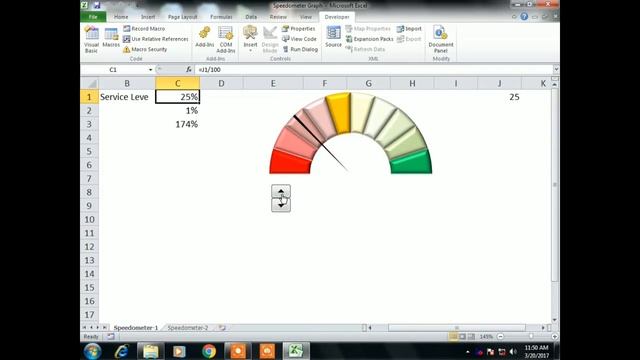Click Refresh Data

365,49
